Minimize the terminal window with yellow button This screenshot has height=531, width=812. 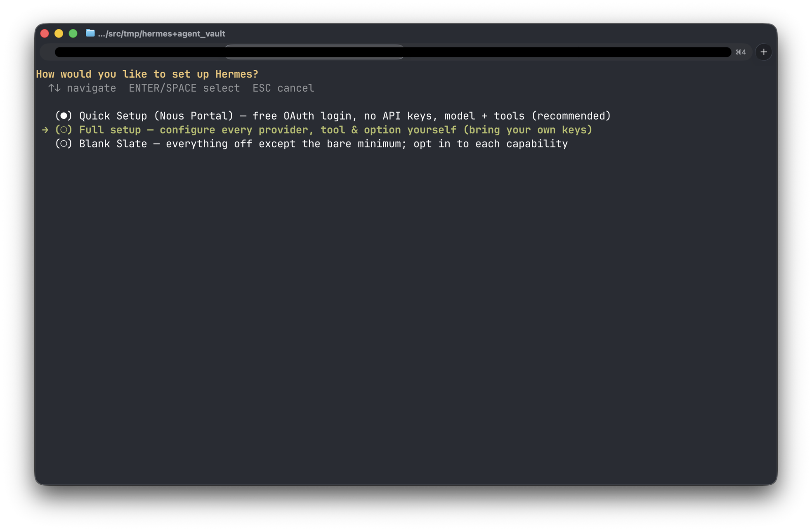[x=59, y=33]
